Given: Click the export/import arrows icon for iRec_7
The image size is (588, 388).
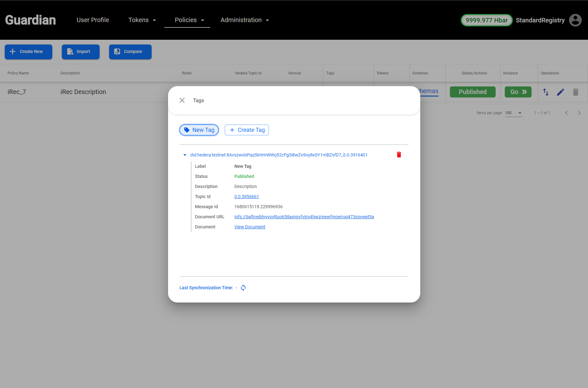Looking at the screenshot, I should [x=546, y=92].
